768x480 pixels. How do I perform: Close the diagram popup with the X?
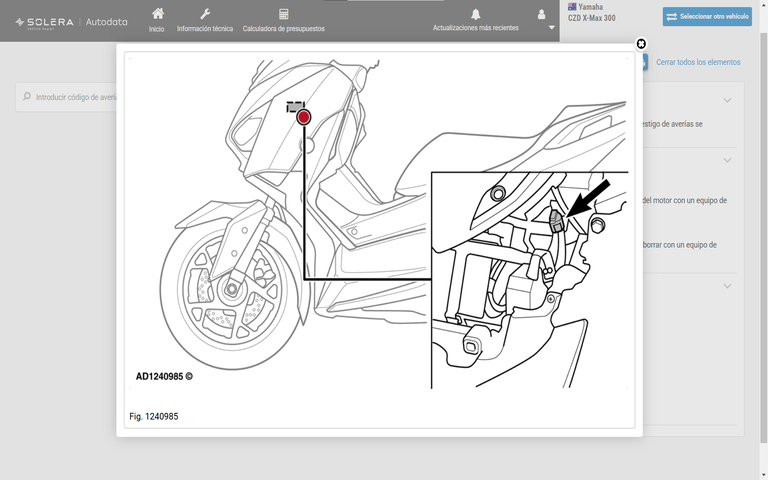[x=641, y=44]
